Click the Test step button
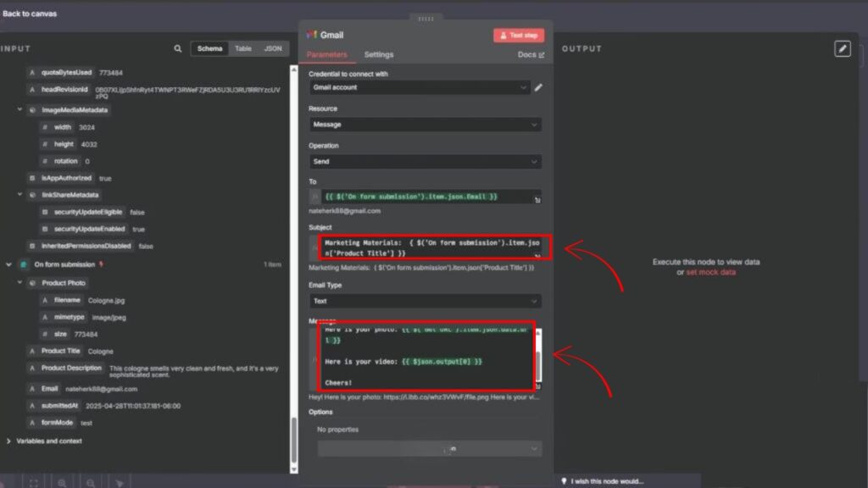The width and height of the screenshot is (868, 488). pos(519,36)
